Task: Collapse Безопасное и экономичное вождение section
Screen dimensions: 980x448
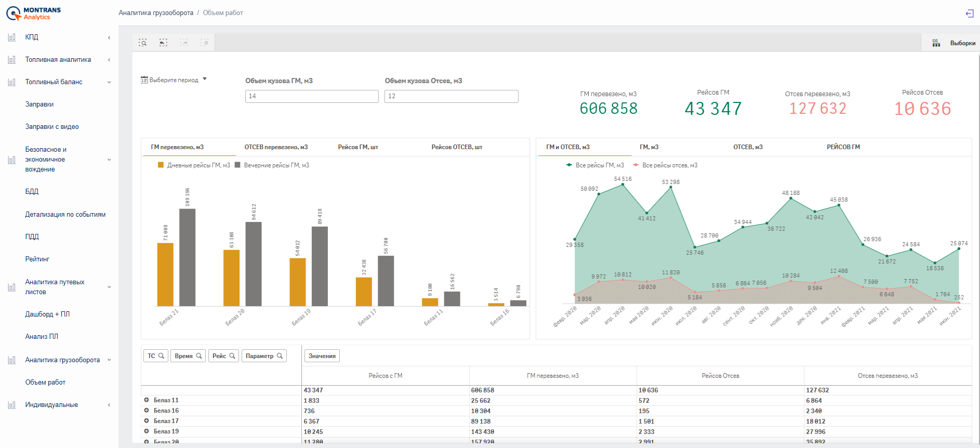Action: (109, 160)
